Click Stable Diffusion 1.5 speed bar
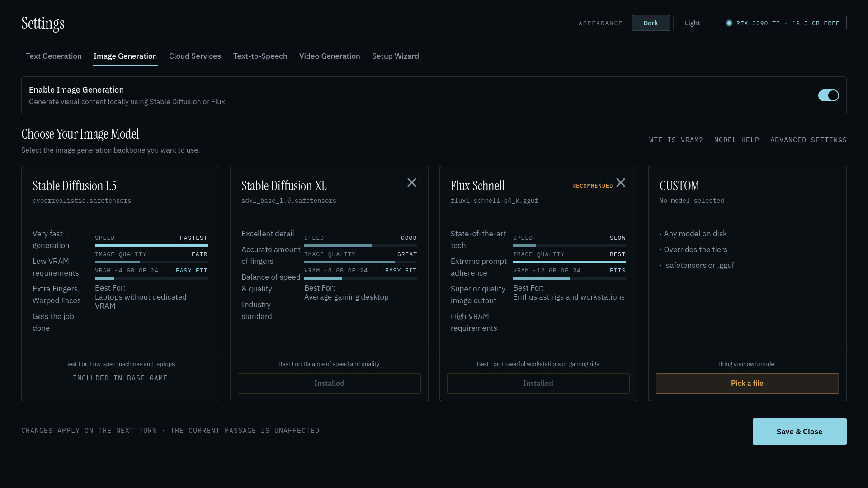The height and width of the screenshot is (488, 868). [x=151, y=246]
